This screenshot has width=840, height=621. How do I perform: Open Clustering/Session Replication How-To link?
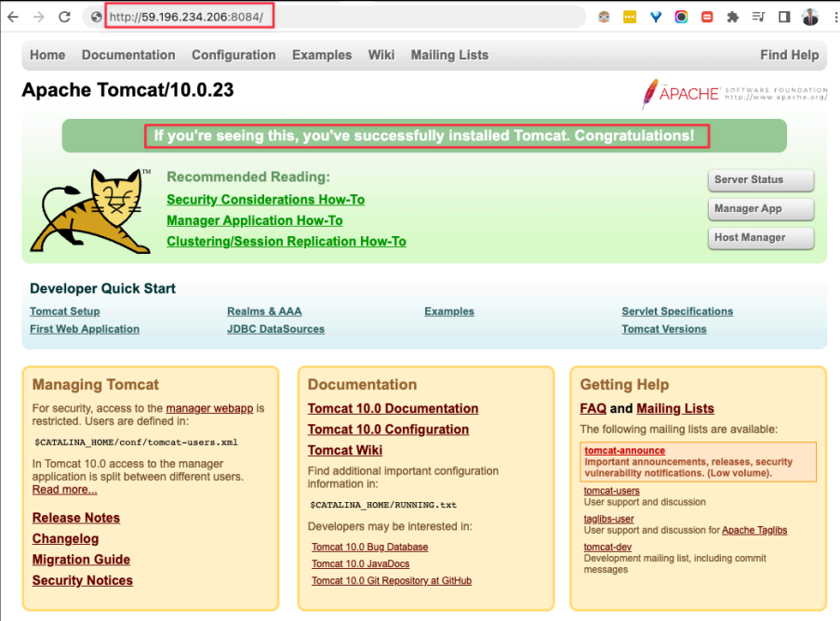click(287, 242)
